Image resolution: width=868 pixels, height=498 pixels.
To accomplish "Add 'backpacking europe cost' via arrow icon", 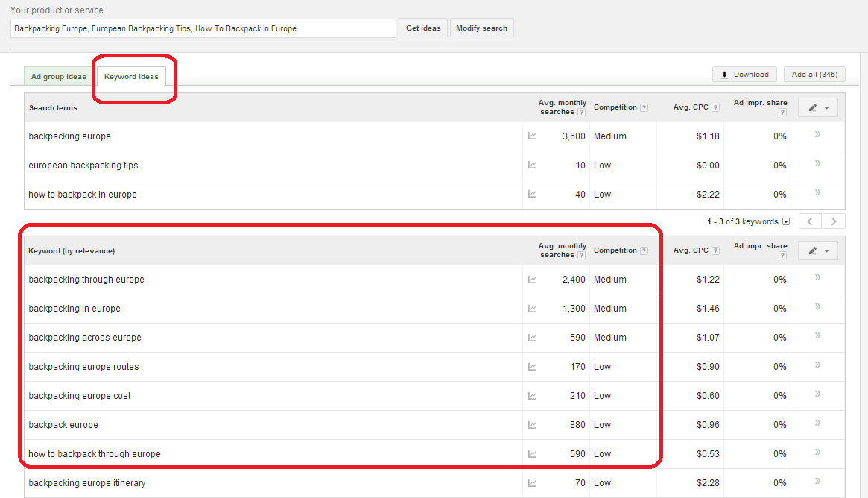I will (x=817, y=394).
